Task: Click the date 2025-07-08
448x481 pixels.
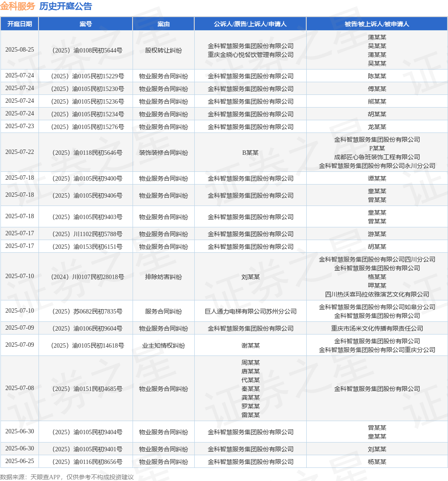Action: (20, 388)
